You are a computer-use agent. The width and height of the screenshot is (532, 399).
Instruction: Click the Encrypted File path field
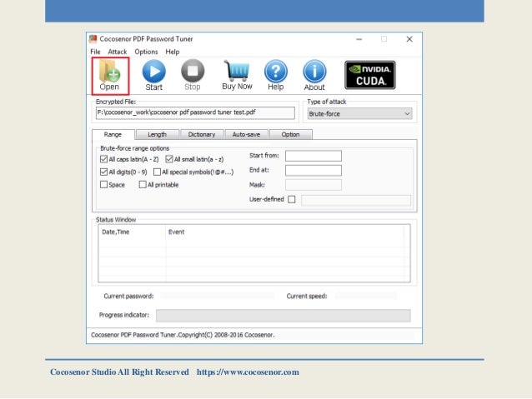click(x=195, y=113)
